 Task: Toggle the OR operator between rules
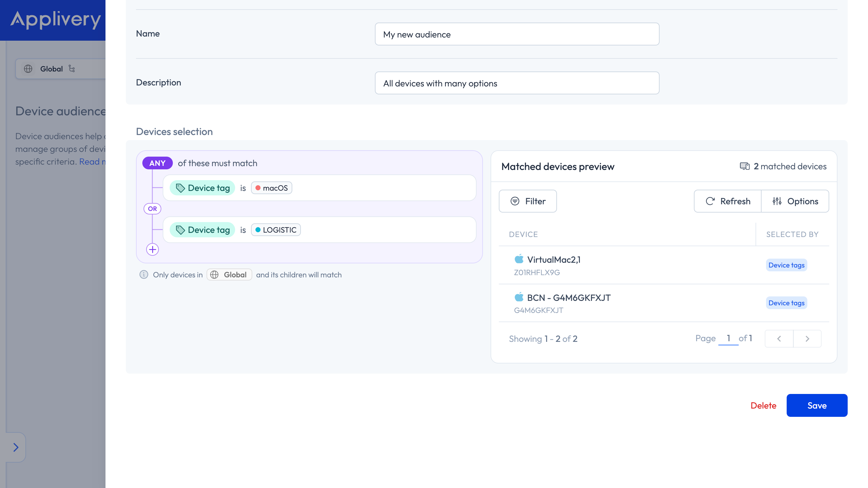click(152, 209)
